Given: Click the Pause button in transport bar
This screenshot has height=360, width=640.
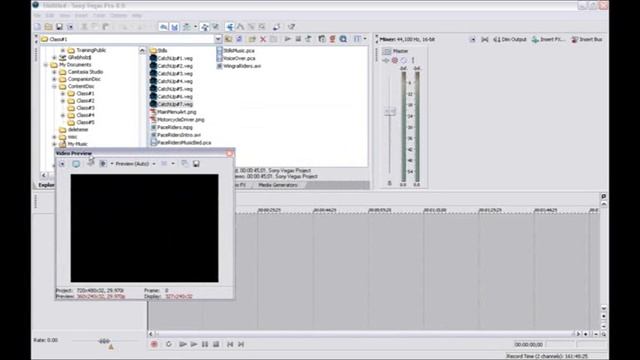Looking at the screenshot, I should click(205, 344).
